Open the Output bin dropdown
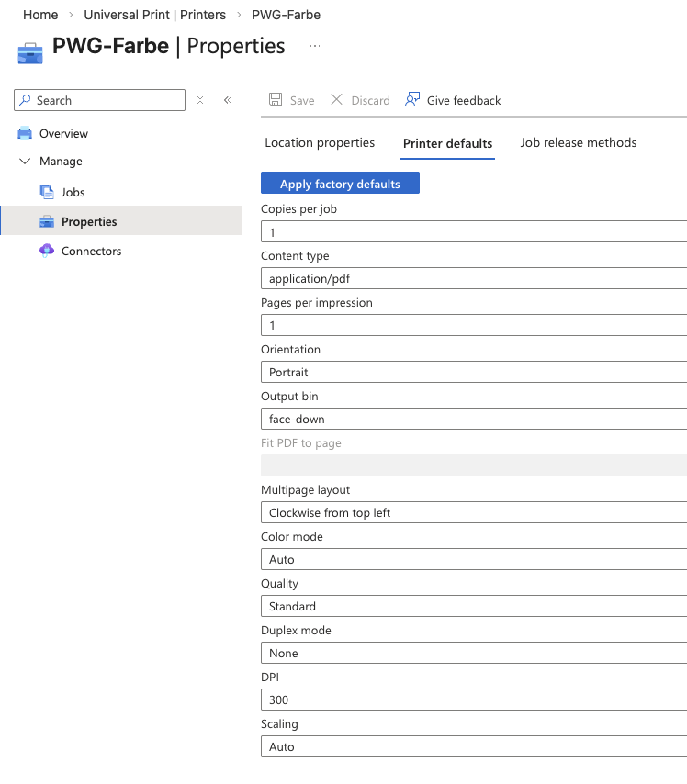 [x=474, y=419]
